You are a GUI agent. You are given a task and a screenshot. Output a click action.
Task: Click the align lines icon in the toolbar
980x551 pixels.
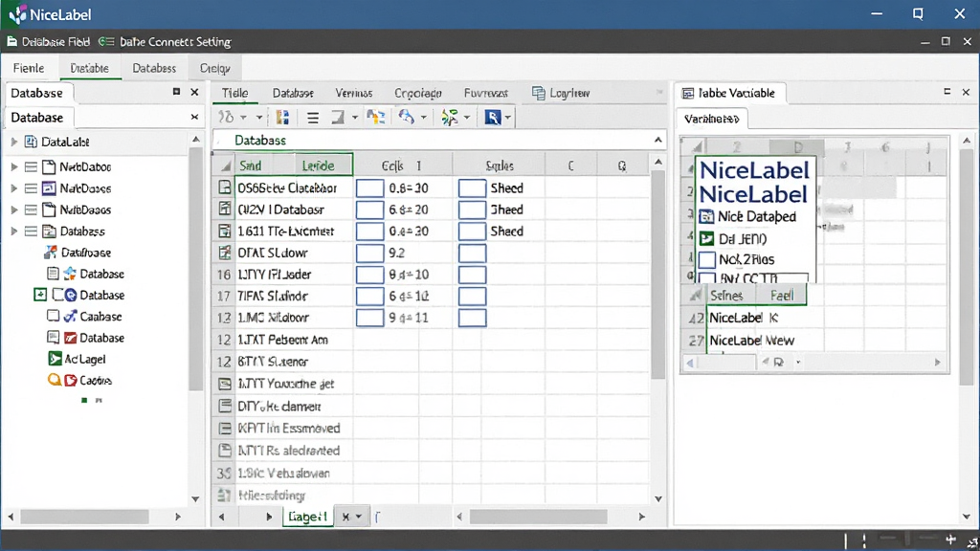point(313,118)
